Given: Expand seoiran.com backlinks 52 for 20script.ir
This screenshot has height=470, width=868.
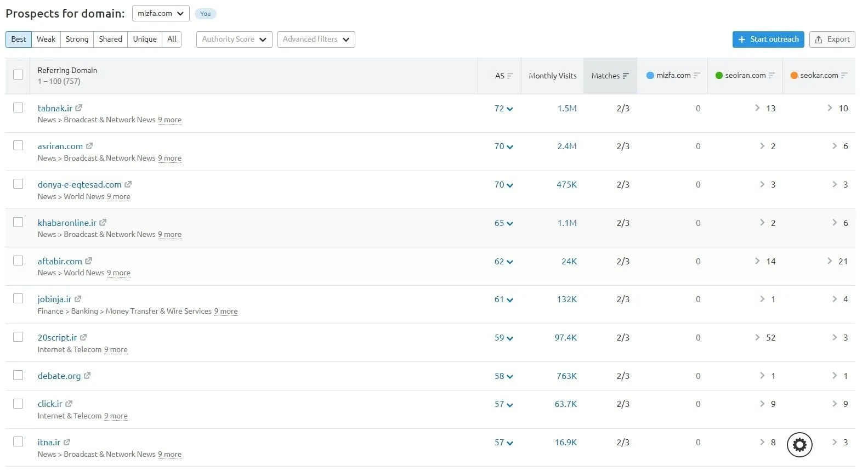Looking at the screenshot, I should click(x=765, y=337).
